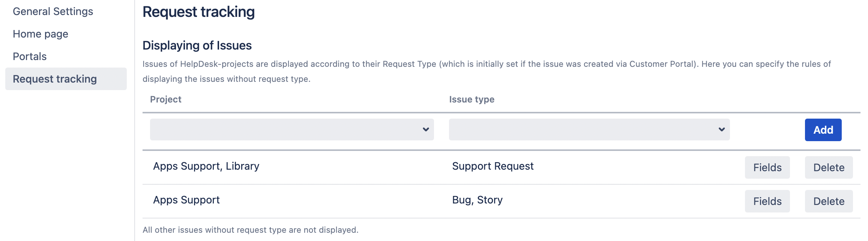Click the 'Support Request' issue type cell
Screen dimensions: 868x241
(x=493, y=166)
